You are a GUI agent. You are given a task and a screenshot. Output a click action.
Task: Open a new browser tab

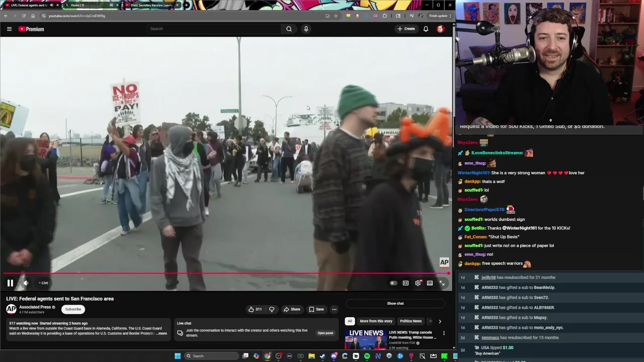tap(187, 5)
